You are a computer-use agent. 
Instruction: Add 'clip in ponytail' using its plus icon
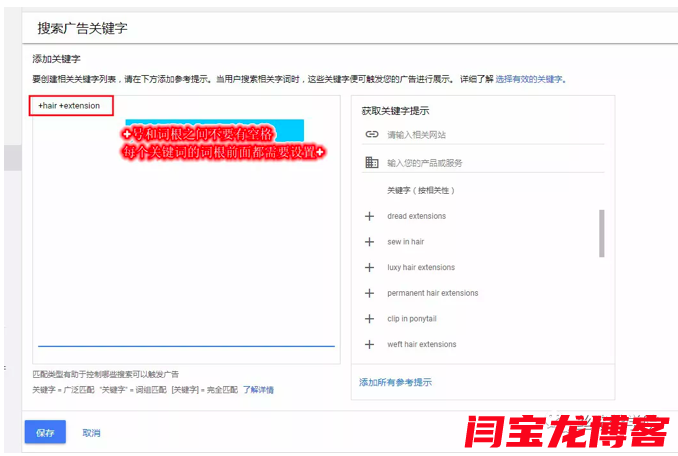point(369,319)
